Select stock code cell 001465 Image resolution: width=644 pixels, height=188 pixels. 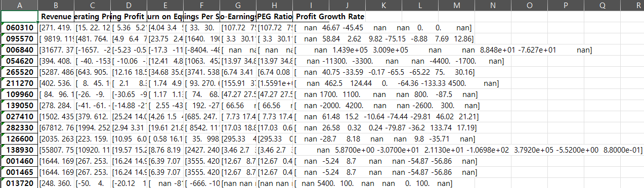[19, 172]
